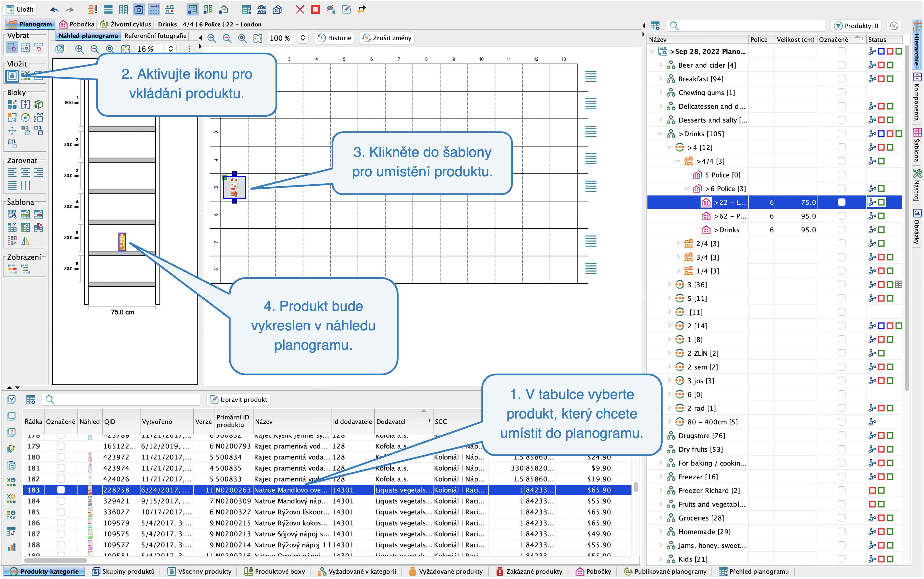Click fit-to-window icon in template toolbar
Screen dimensions: 924x579
click(x=258, y=38)
